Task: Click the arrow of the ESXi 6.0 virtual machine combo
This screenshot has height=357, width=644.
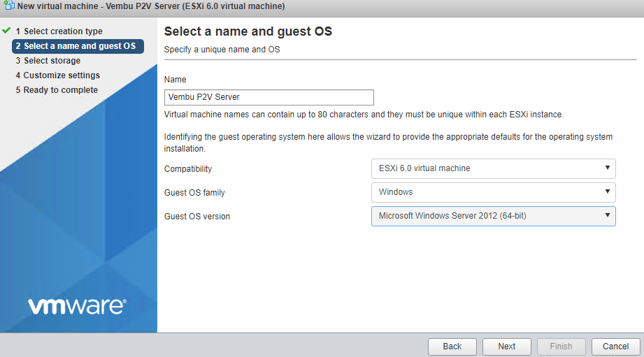Action: point(607,168)
